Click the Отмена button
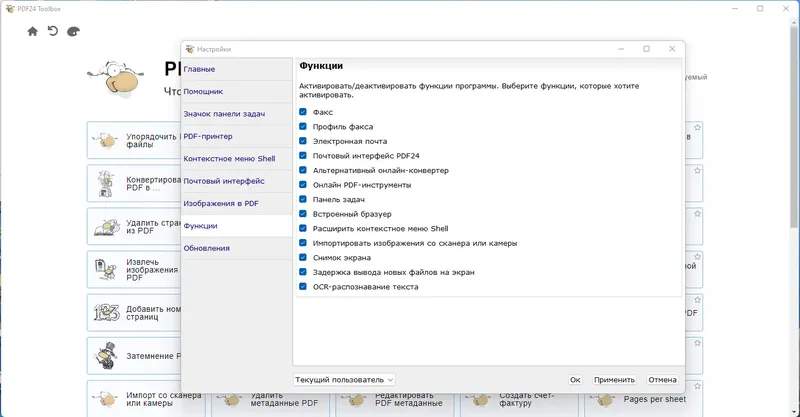Screen dimensions: 800x417 [x=662, y=380]
